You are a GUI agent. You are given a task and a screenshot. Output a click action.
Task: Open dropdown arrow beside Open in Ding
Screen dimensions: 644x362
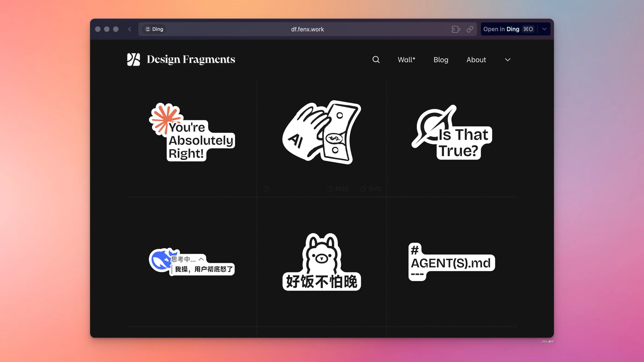click(x=544, y=29)
